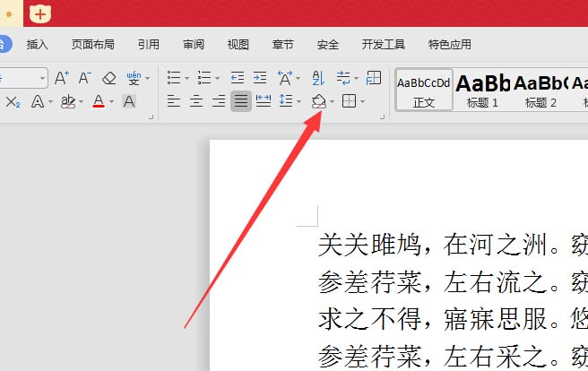Image resolution: width=588 pixels, height=371 pixels.
Task: Apply borders with the borders icon
Action: click(x=350, y=101)
